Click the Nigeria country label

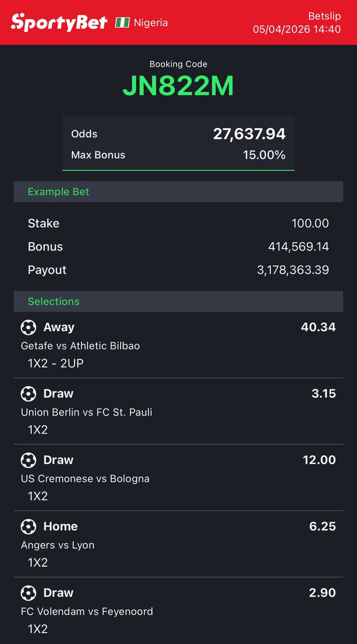point(151,23)
